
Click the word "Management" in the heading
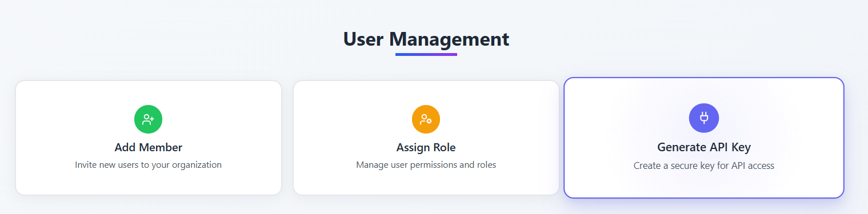(449, 39)
